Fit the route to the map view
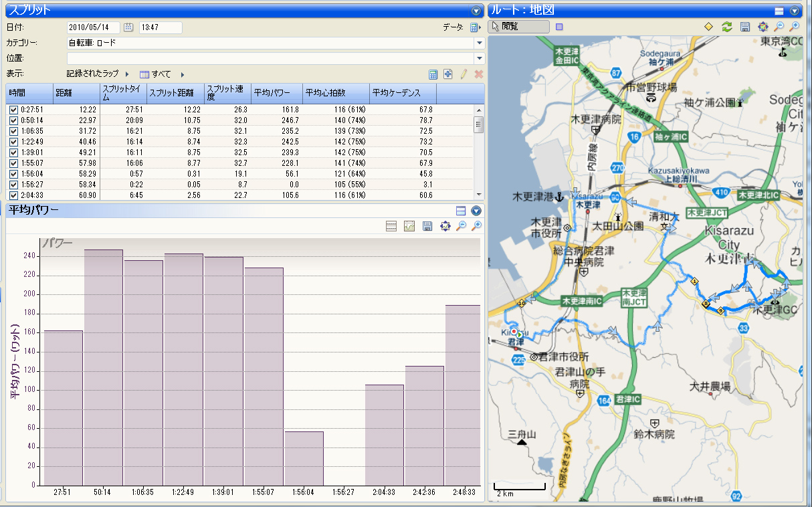This screenshot has width=812, height=507. 763,27
